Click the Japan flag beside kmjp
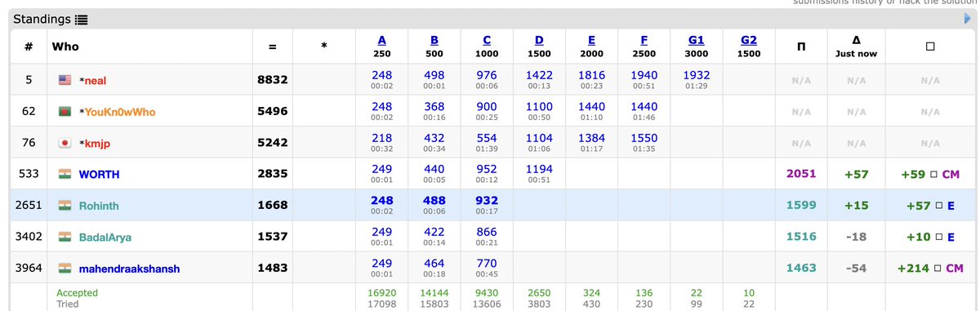The image size is (980, 311). (x=65, y=144)
